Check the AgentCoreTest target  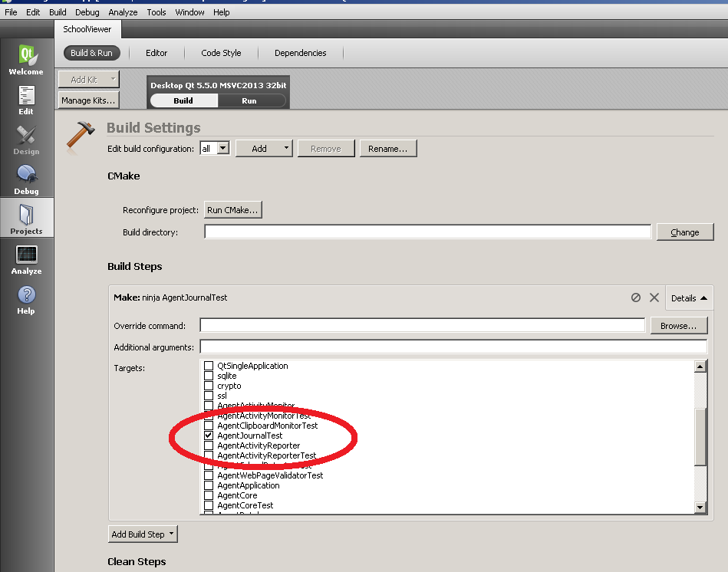point(209,505)
